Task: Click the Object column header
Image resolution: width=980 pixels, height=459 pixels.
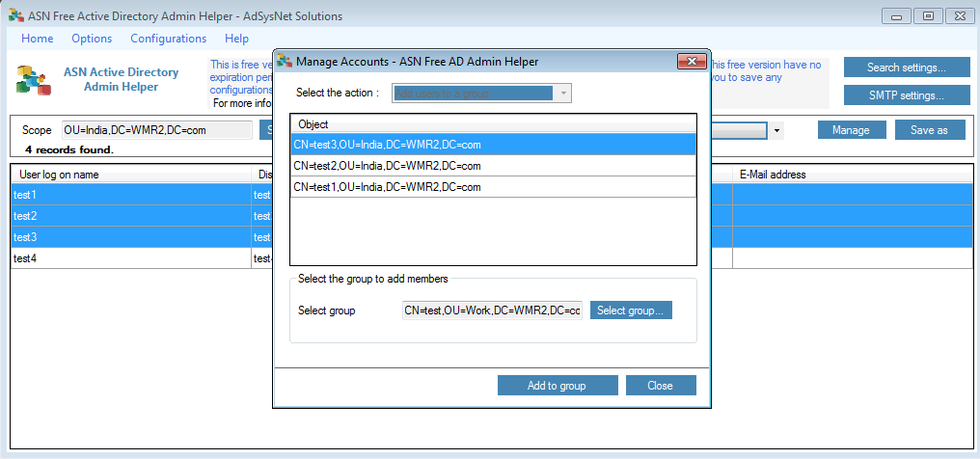Action: point(493,124)
